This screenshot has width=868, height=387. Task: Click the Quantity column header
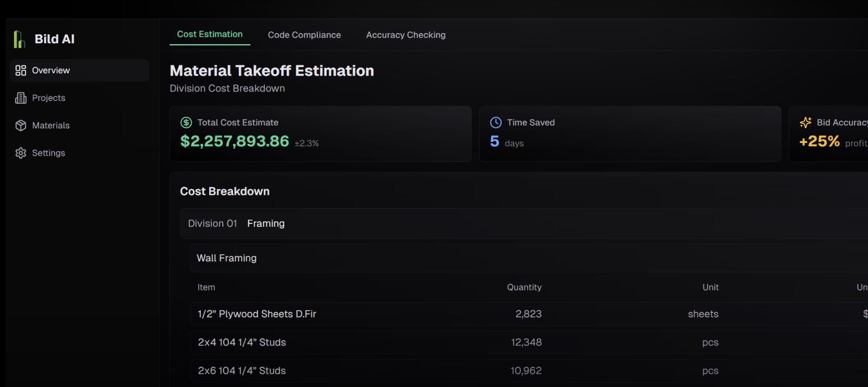click(x=524, y=287)
